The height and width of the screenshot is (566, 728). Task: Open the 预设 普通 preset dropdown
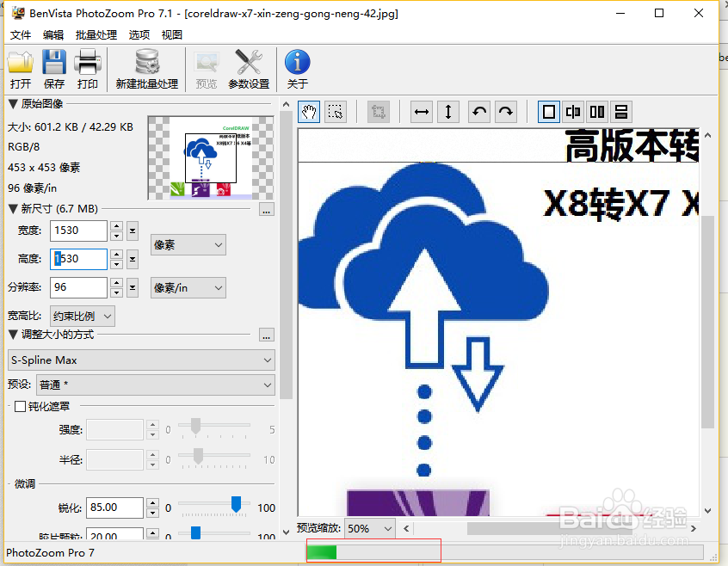156,385
